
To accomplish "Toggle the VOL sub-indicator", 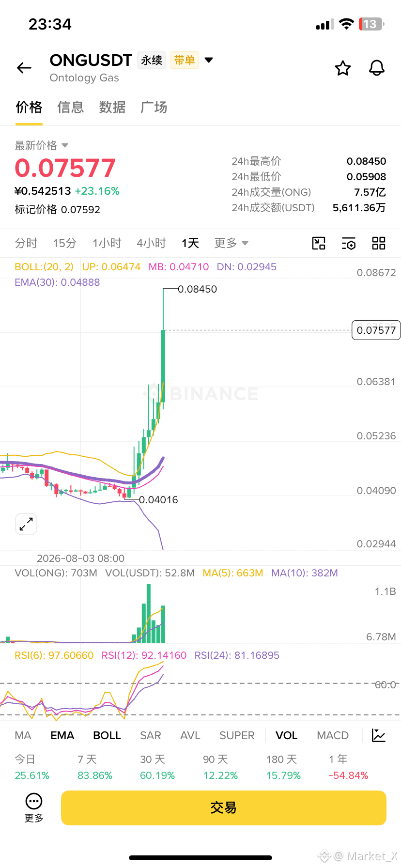I will coord(287,735).
